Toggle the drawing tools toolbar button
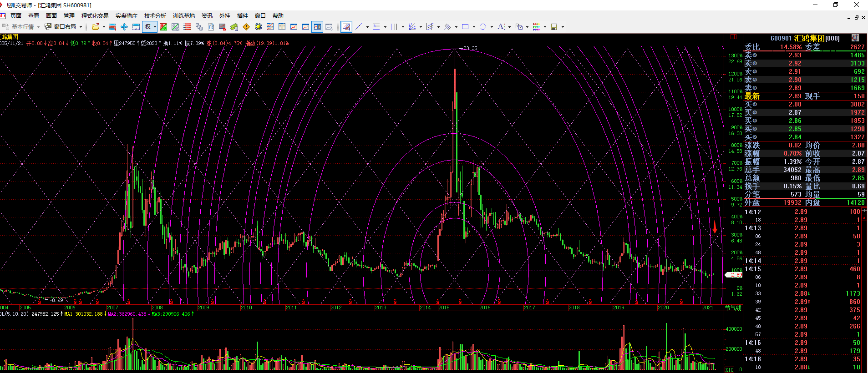 pyautogui.click(x=346, y=27)
